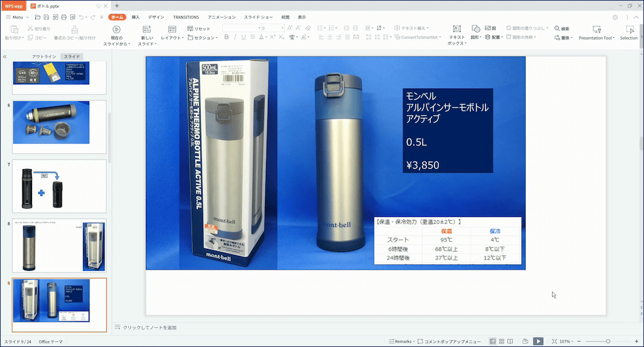Start slideshow from 現在のスライドから play icon
This screenshot has width=644, height=347.
tap(116, 30)
